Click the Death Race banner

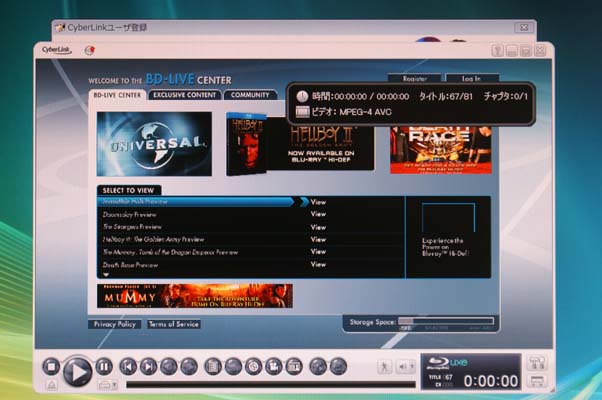click(441, 150)
